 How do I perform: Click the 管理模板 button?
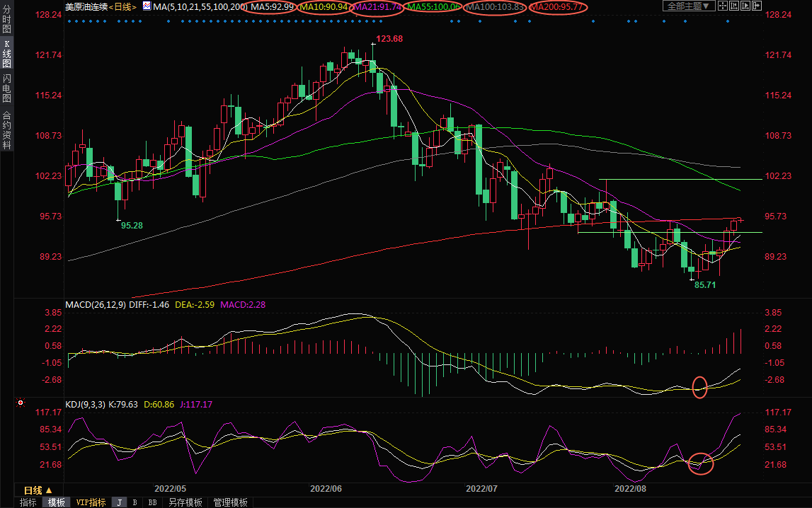pos(230,502)
